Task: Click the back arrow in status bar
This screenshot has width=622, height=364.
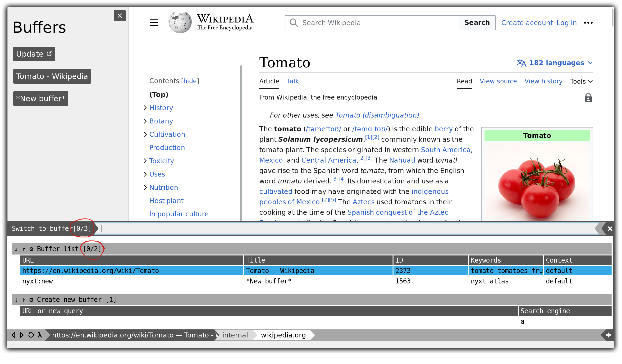Action: tap(14, 335)
